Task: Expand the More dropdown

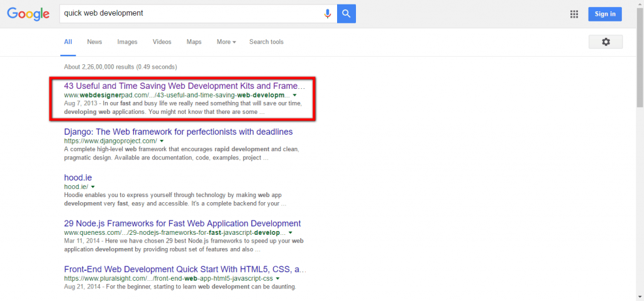Action: click(x=226, y=42)
